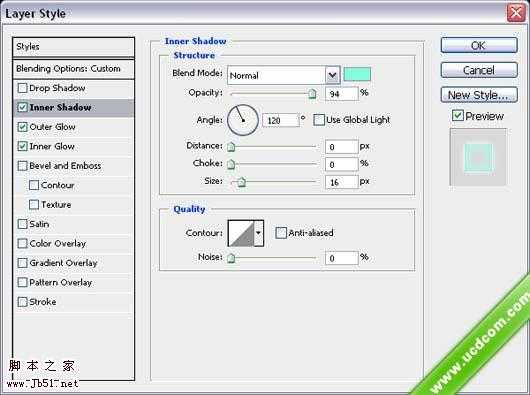
Task: Click the Size slider handle
Action: pyautogui.click(x=241, y=182)
